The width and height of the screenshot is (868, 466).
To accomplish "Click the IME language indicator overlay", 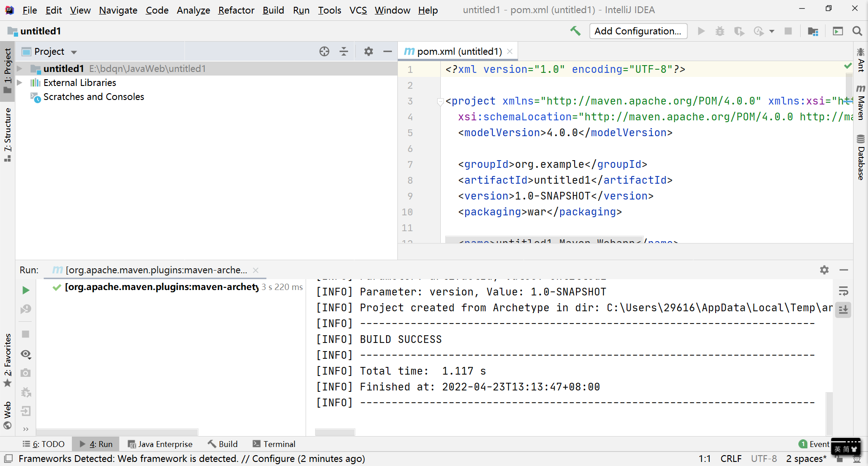I will 846,446.
